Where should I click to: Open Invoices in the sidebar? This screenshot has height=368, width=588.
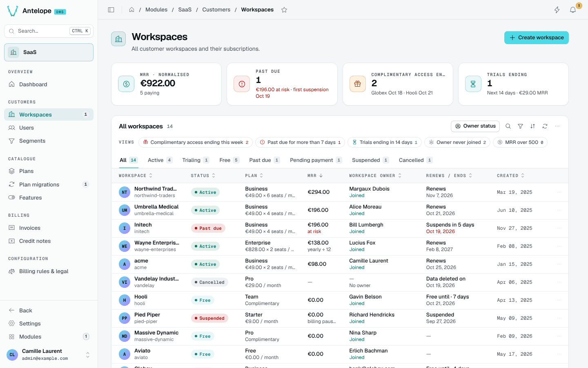49,228
